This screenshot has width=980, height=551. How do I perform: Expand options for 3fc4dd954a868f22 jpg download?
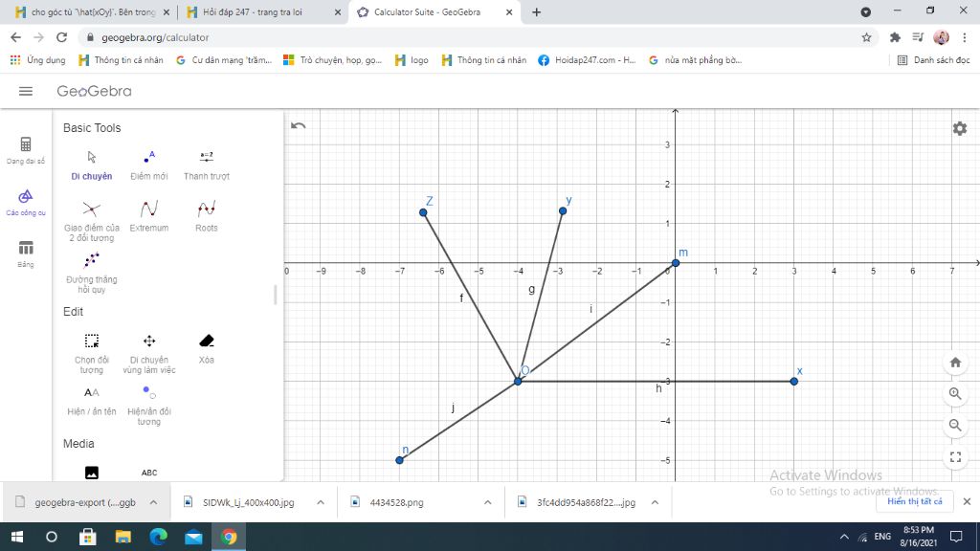(x=655, y=502)
